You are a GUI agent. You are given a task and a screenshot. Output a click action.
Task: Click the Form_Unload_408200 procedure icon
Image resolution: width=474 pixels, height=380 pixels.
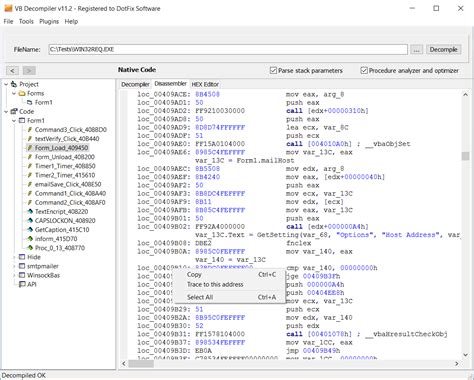(x=30, y=157)
